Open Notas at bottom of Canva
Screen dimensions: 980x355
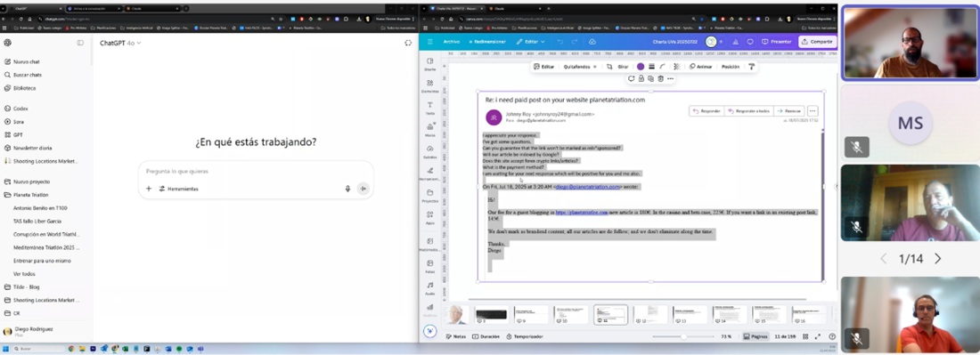[455, 336]
